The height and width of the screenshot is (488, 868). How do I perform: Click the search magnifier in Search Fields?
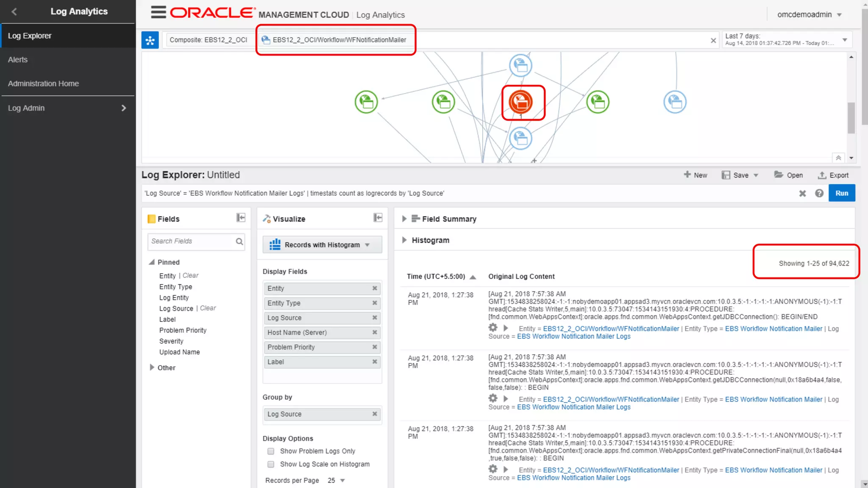239,241
